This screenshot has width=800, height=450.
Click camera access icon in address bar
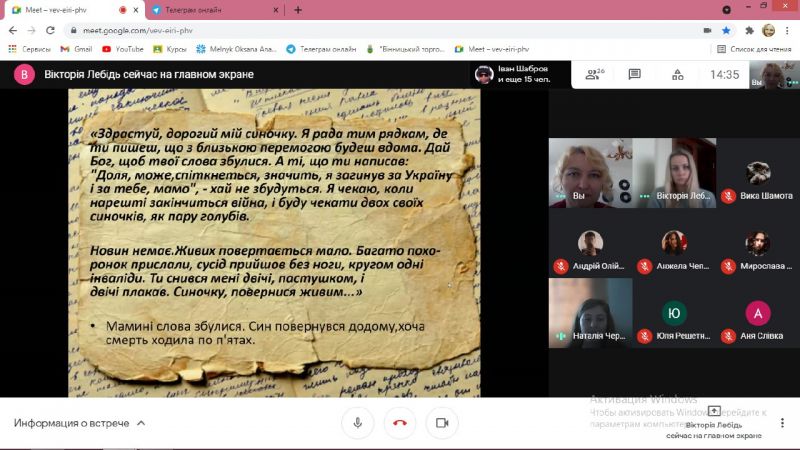pos(707,31)
